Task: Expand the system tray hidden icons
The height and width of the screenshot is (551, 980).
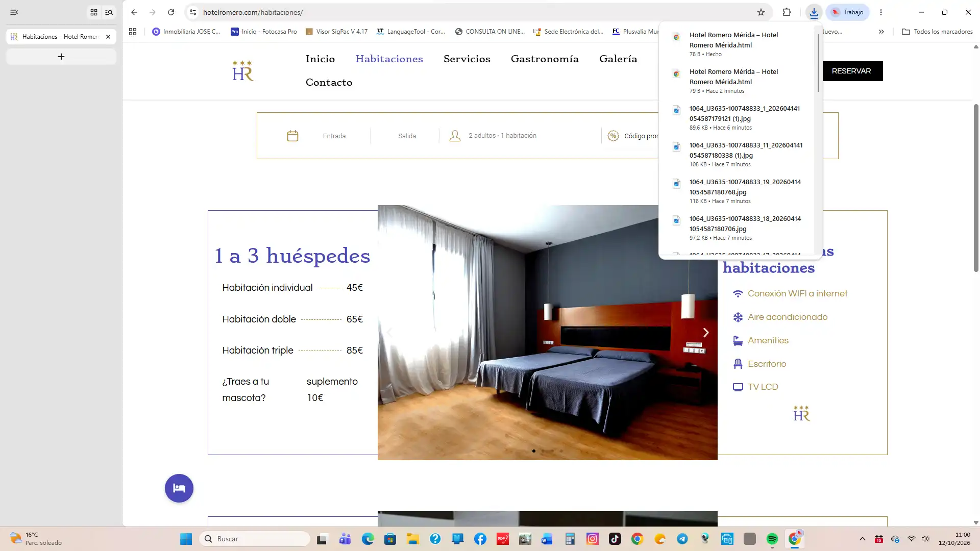Action: point(862,539)
